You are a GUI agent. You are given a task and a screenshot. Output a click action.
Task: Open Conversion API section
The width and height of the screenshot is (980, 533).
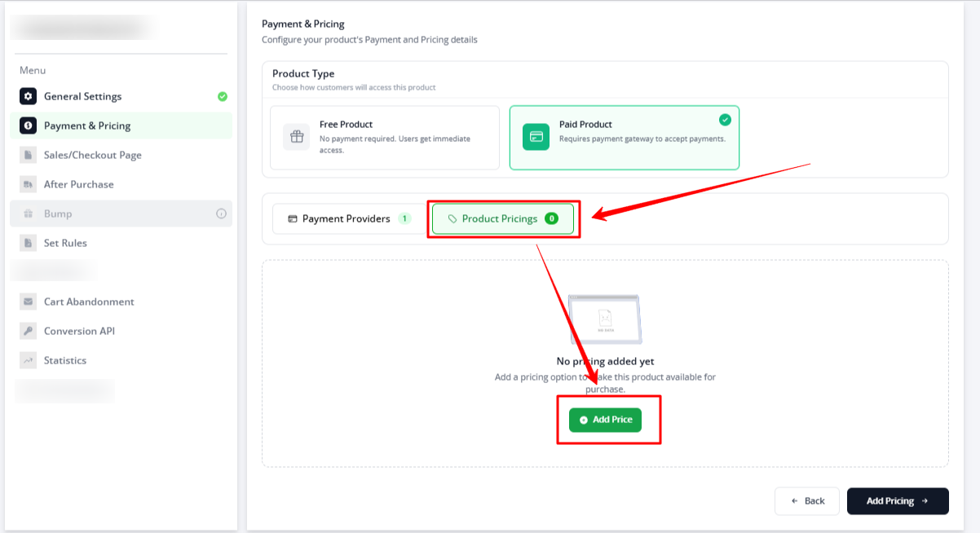[x=121, y=331]
